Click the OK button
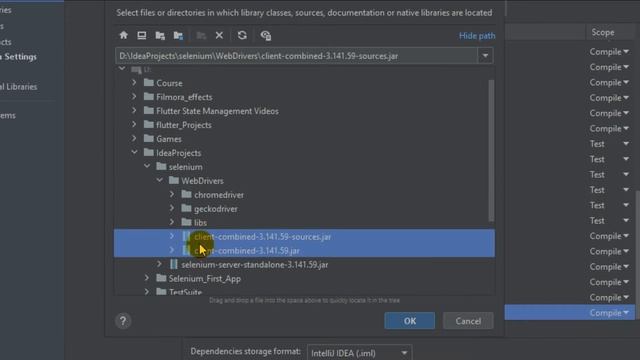The image size is (640, 360). tap(409, 321)
